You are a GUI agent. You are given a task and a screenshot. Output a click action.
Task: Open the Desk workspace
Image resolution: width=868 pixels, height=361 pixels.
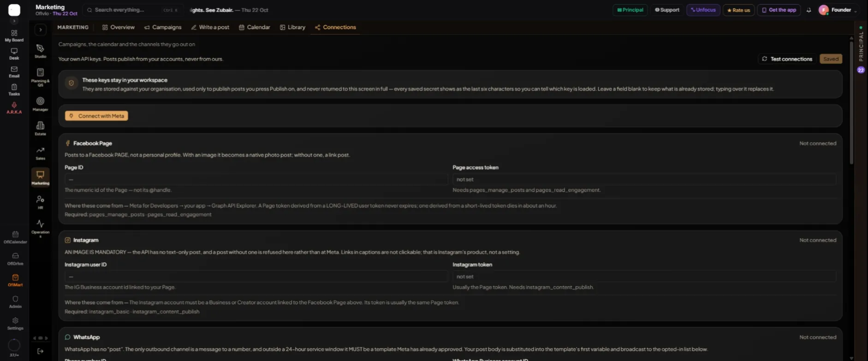(x=14, y=54)
